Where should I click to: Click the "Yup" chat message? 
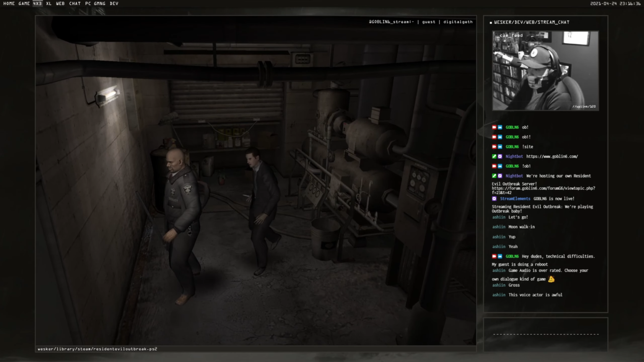point(512,237)
